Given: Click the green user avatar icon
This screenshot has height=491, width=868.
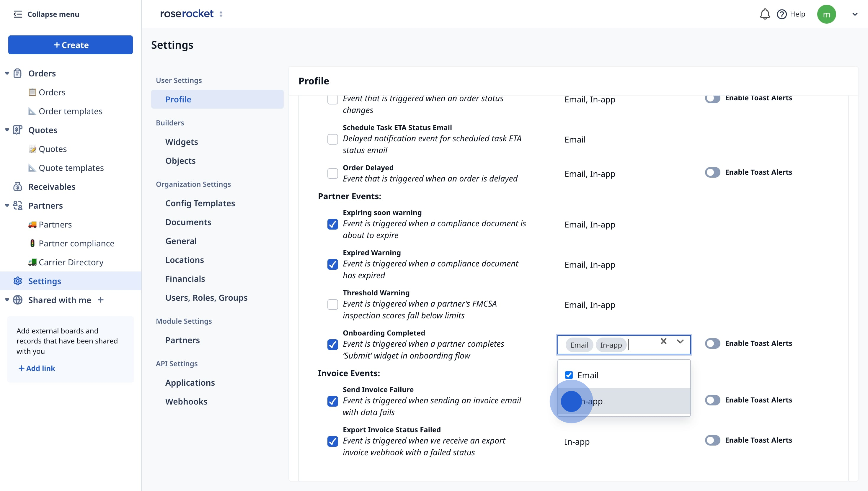Looking at the screenshot, I should click(826, 14).
